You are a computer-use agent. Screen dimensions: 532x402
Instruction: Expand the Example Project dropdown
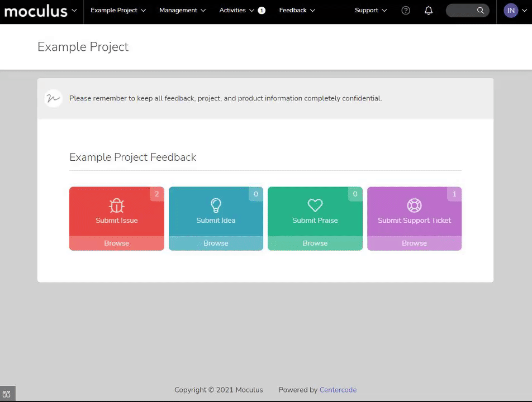coord(118,10)
